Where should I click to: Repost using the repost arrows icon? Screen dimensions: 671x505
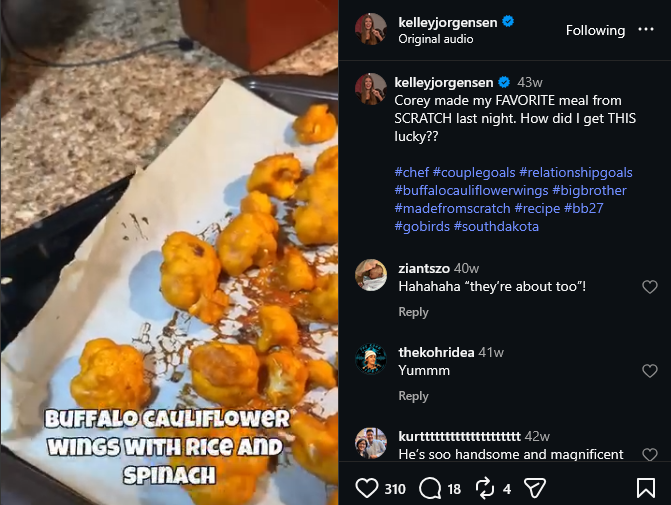pos(485,488)
